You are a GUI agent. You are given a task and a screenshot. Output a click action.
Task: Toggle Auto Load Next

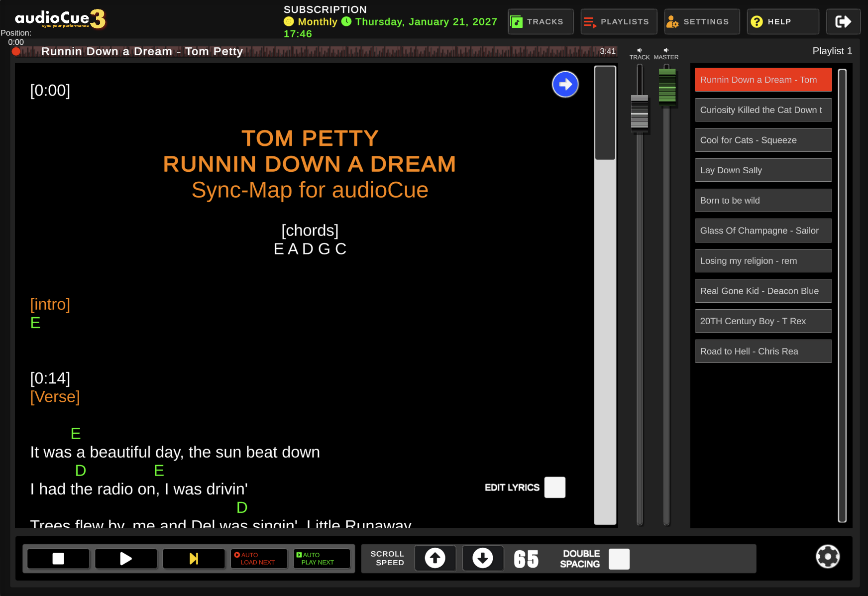coord(258,559)
